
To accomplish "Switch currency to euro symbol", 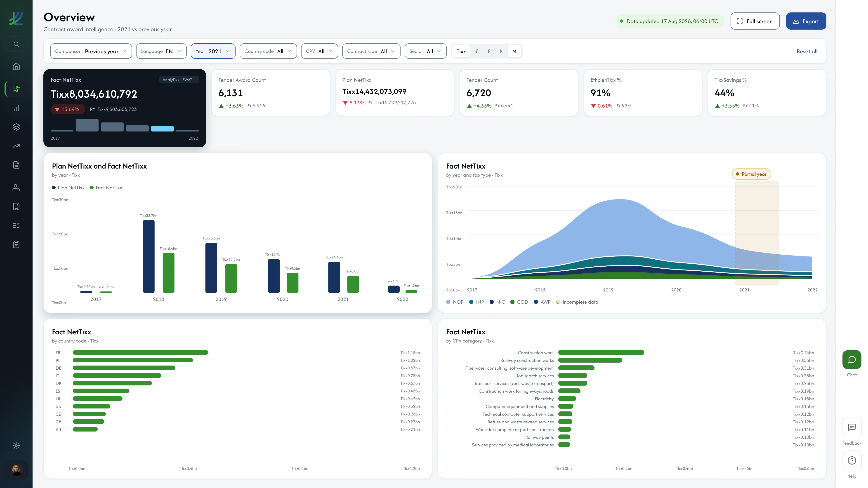I will click(x=476, y=51).
